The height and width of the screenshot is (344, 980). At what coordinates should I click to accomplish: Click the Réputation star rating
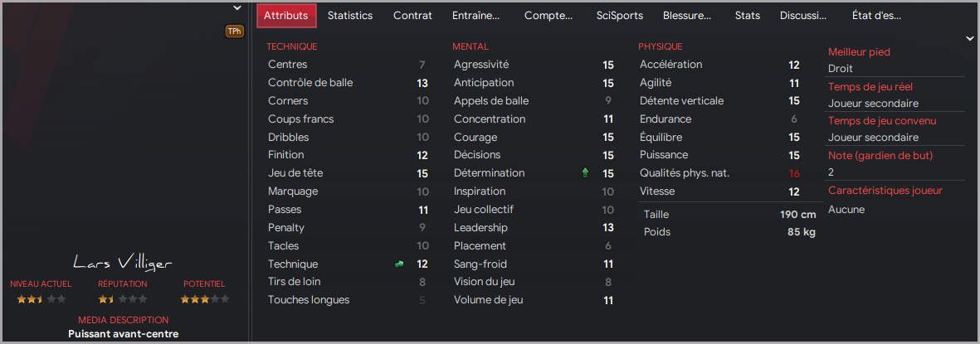click(123, 299)
